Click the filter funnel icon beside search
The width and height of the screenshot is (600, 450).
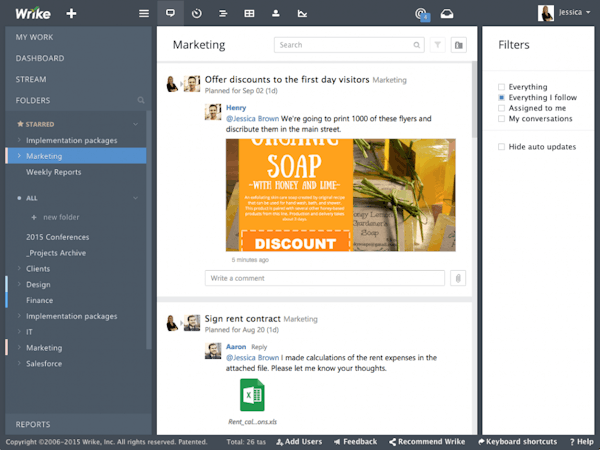pyautogui.click(x=438, y=45)
